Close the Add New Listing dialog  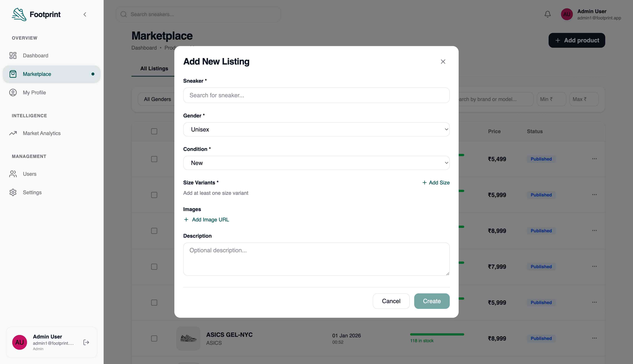[x=443, y=62]
